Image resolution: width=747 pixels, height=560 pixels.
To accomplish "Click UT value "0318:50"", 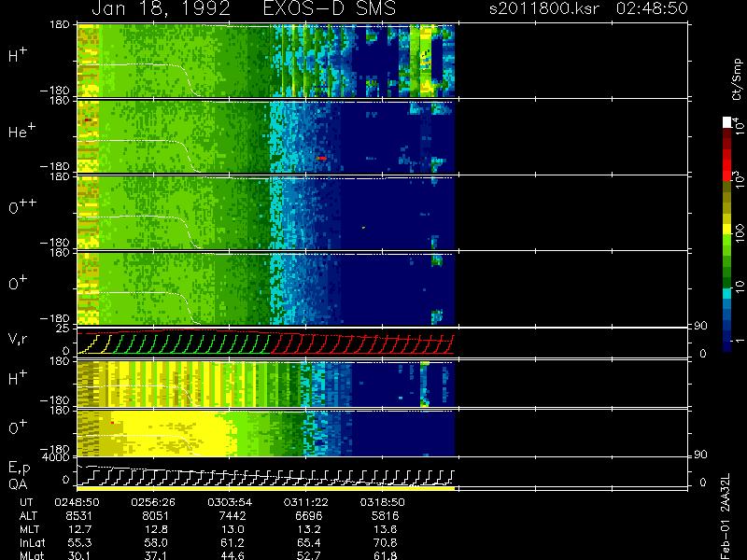I will (382, 502).
